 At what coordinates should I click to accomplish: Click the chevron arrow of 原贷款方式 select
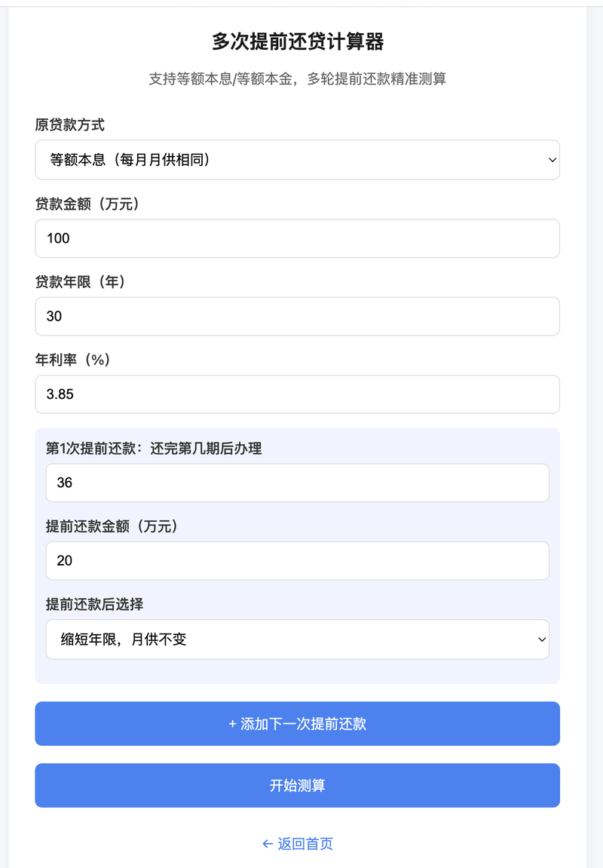[x=552, y=160]
